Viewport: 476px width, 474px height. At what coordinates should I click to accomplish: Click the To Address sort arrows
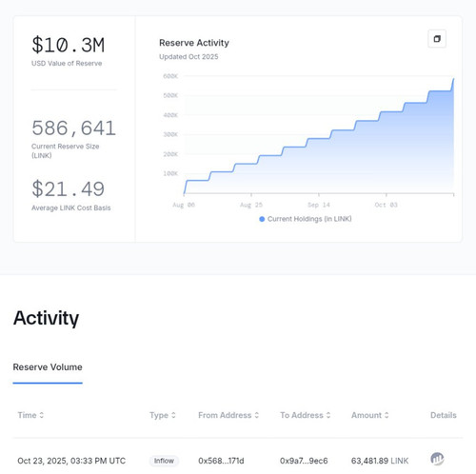click(x=328, y=415)
